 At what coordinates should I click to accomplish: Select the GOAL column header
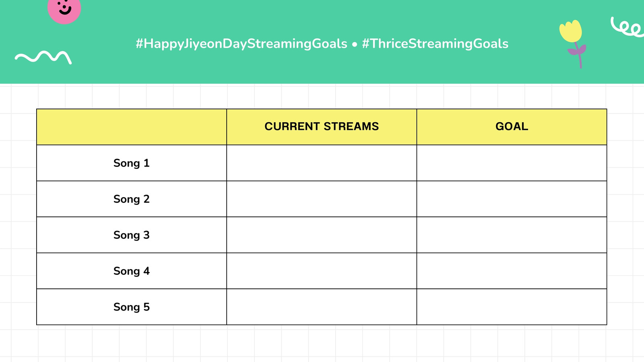(512, 127)
